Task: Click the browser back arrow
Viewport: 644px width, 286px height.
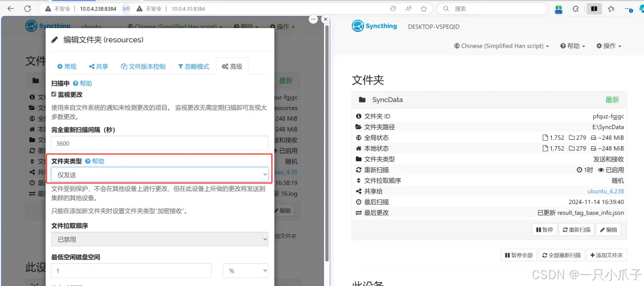Action: (11, 8)
